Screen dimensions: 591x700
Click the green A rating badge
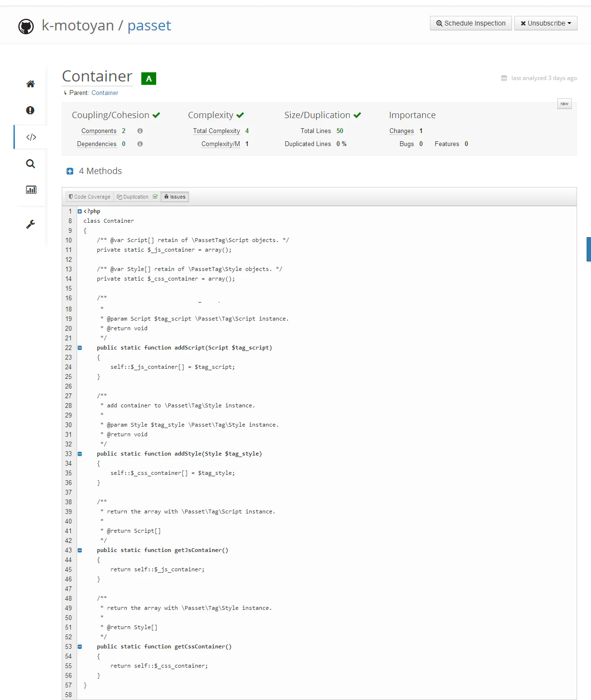coord(148,79)
